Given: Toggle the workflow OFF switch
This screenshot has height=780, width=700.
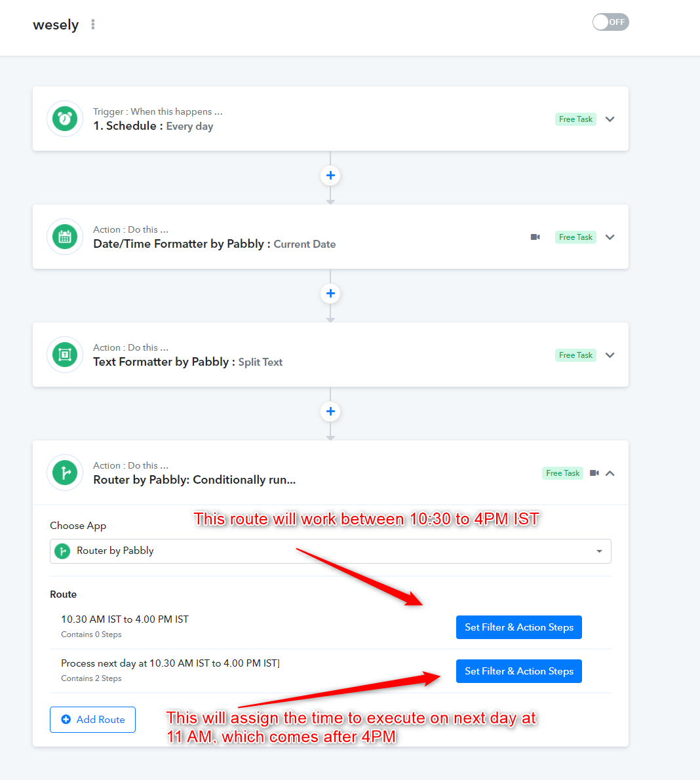Looking at the screenshot, I should click(610, 22).
